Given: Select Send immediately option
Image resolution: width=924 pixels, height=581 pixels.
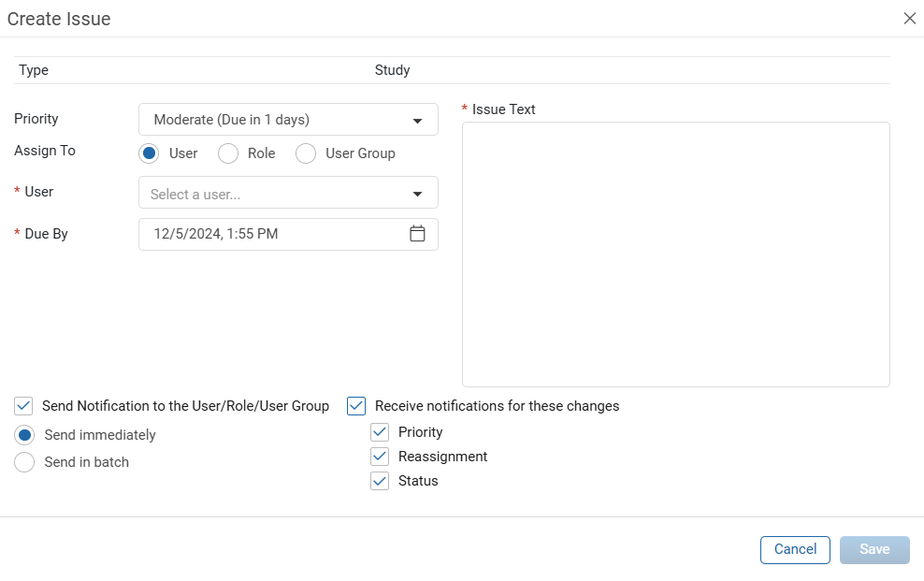Looking at the screenshot, I should click(24, 435).
